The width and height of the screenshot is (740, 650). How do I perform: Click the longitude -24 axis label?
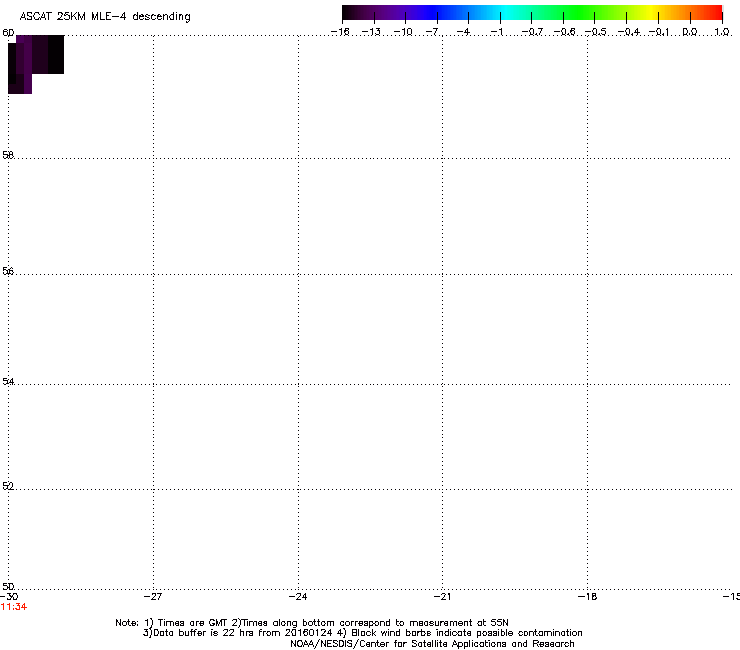click(298, 597)
